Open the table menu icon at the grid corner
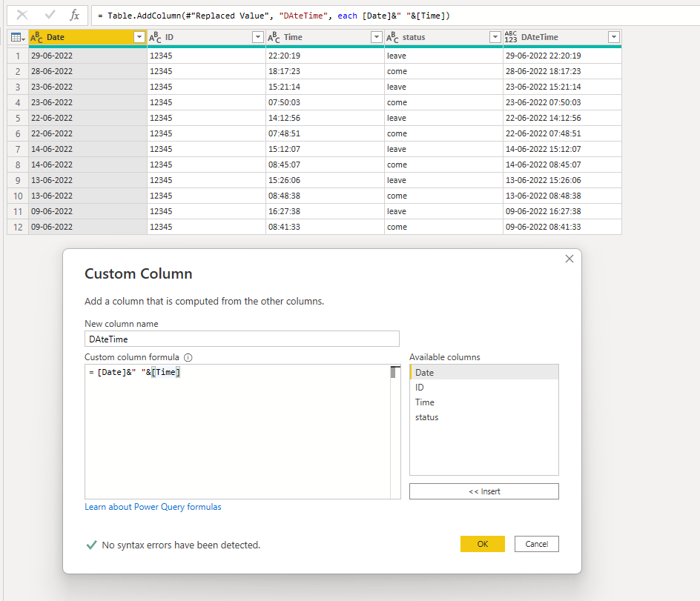This screenshot has height=601, width=700. click(18, 38)
